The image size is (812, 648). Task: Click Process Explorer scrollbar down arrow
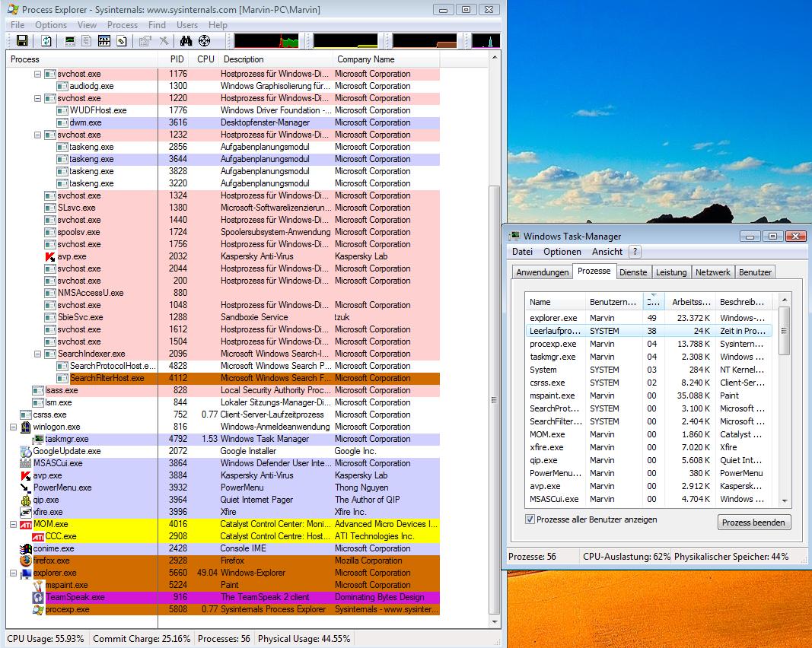tap(495, 621)
